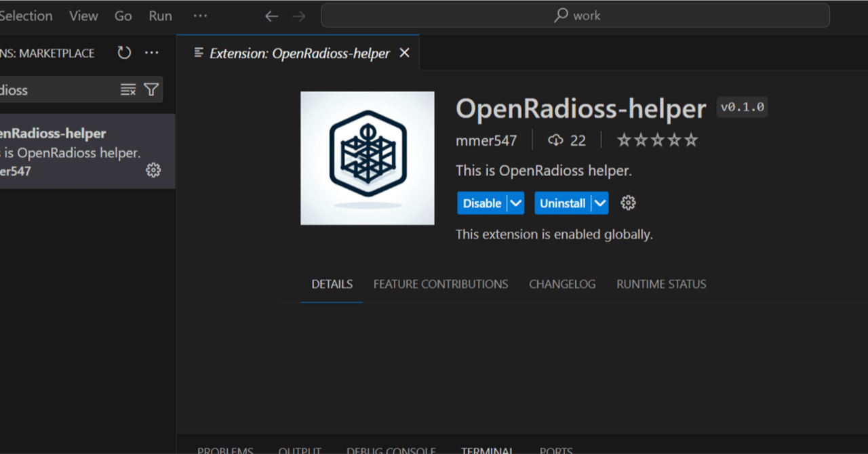Switch to the Terminal panel tab
This screenshot has width=868, height=454.
pyautogui.click(x=488, y=449)
